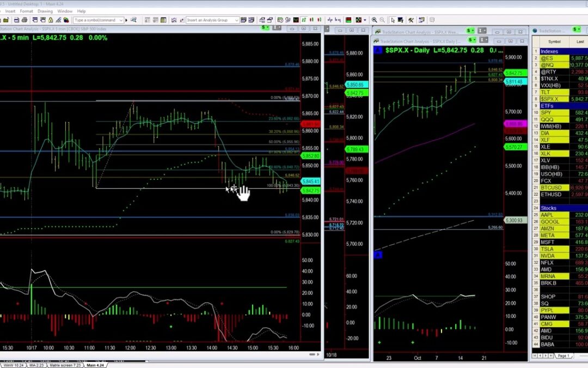Click the Symbol column header in RadarScreen
Screen dimensions: 588x368
pos(554,41)
